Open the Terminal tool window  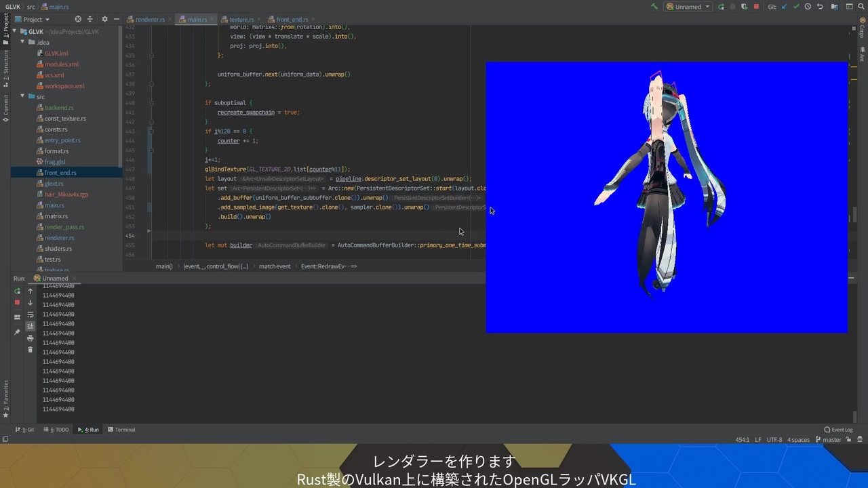click(x=121, y=430)
